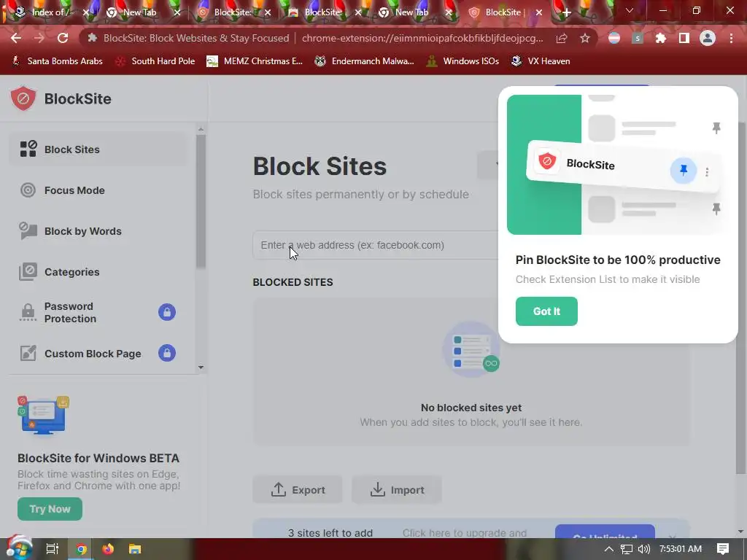Show hidden system tray icons
Screen dimensions: 747x560
tap(609, 549)
